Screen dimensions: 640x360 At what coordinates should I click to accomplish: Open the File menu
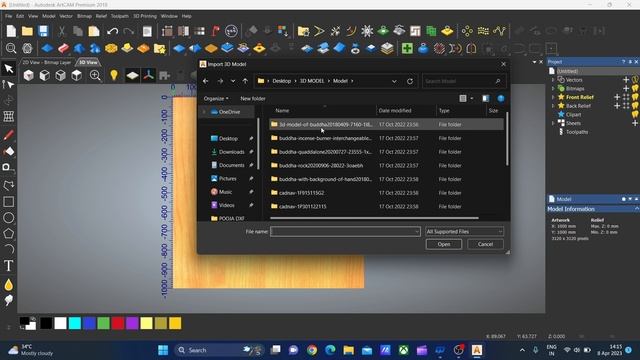coord(8,16)
